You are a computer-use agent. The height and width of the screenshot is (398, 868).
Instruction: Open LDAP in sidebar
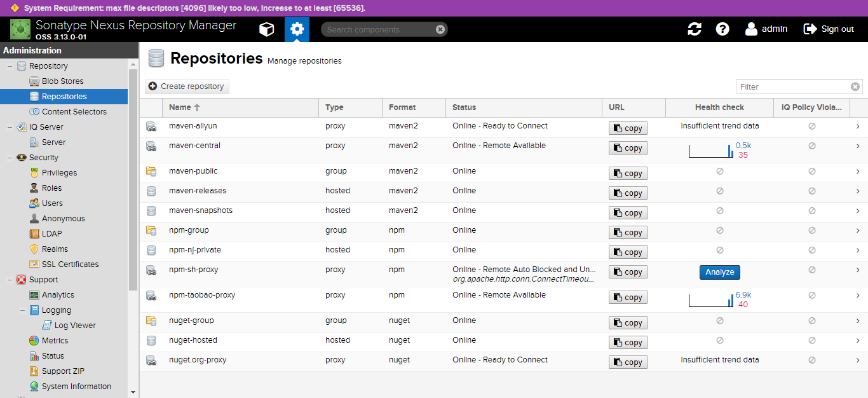(x=51, y=234)
